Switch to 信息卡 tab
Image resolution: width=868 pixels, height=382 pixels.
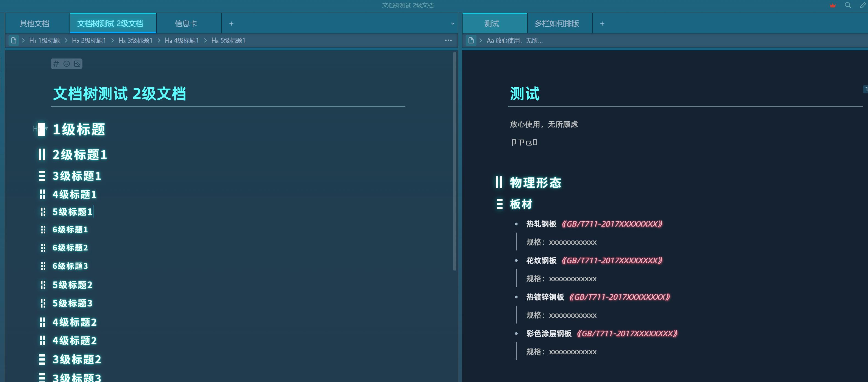186,24
